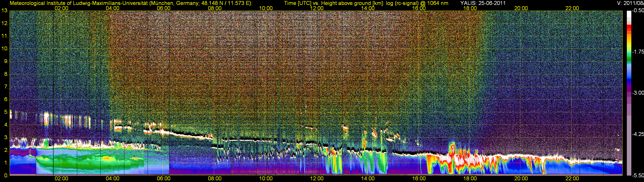
Task: Click 12:00 on the bottom time axis
Action: (317, 179)
